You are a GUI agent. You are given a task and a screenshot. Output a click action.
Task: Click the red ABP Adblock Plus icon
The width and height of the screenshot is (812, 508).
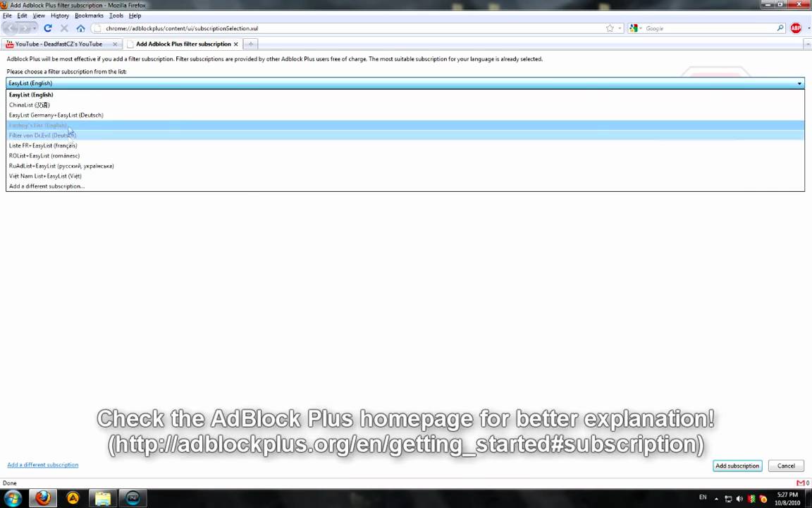click(795, 28)
